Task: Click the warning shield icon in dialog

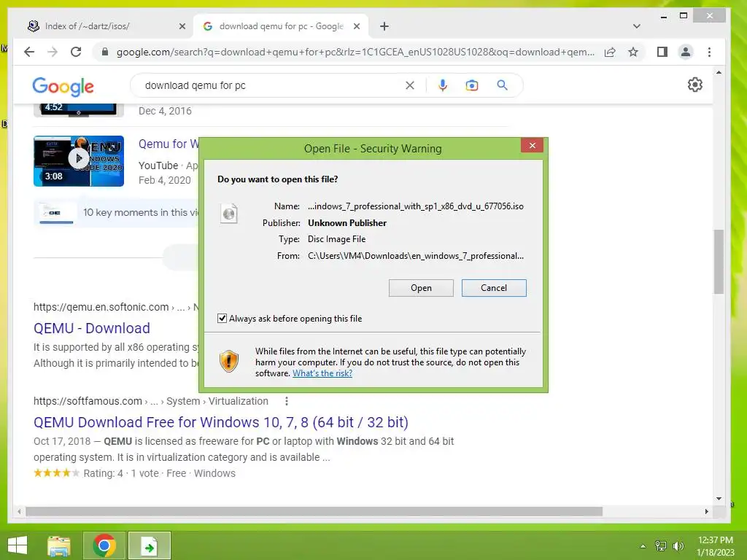Action: coord(228,362)
